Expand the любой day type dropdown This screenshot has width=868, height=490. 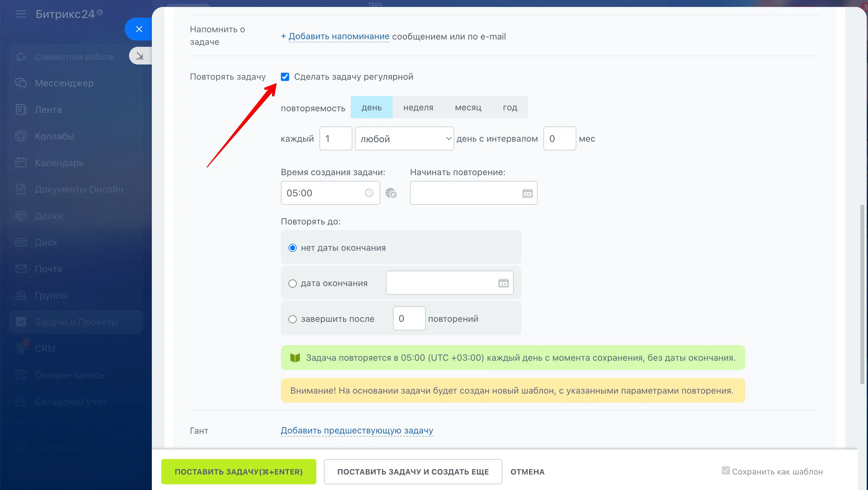[x=404, y=139]
